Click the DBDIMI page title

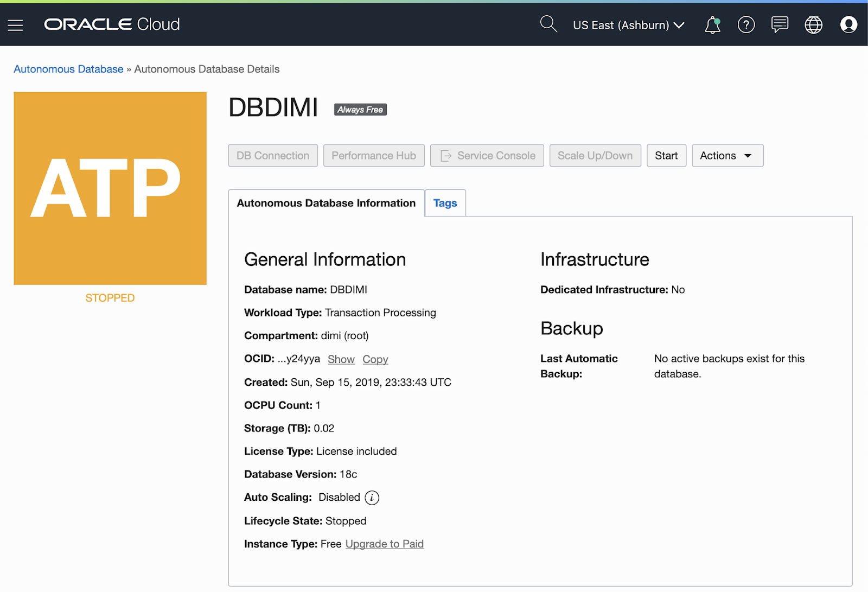273,107
